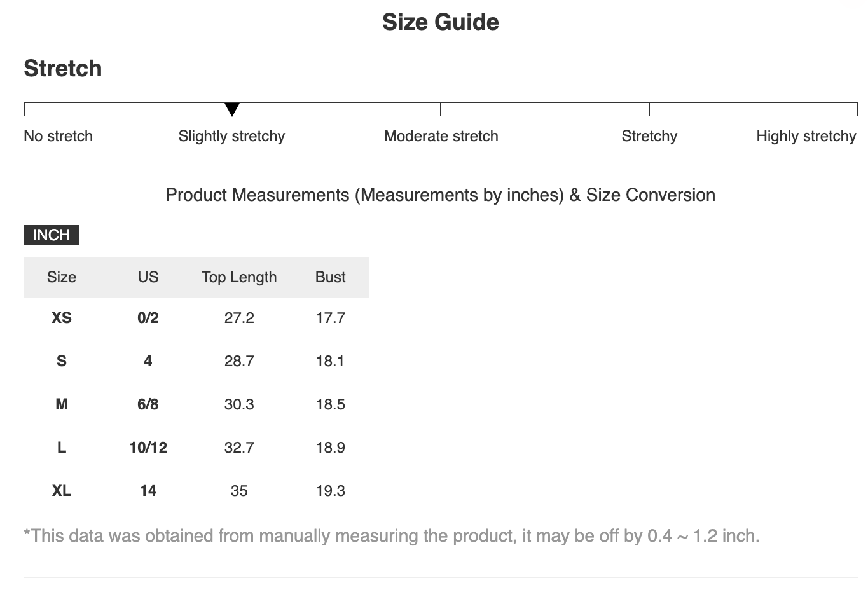
Task: Click the black triangle stretch marker
Action: pyautogui.click(x=232, y=109)
